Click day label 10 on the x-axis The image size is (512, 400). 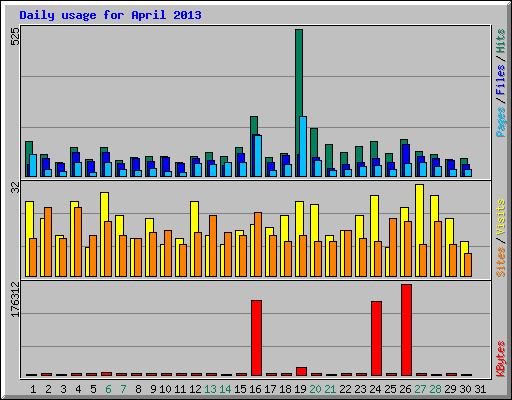(165, 389)
